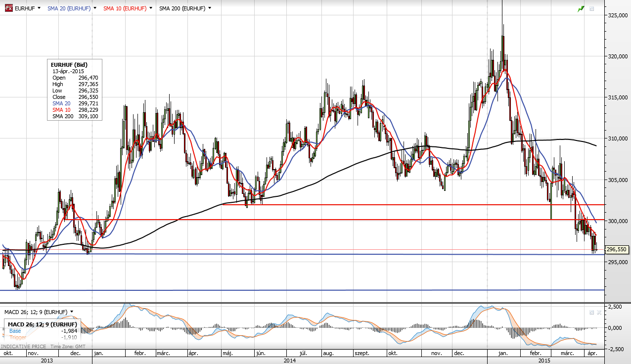Click the SMA 10 298,229 value
The height and width of the screenshot is (364, 631).
(x=88, y=110)
